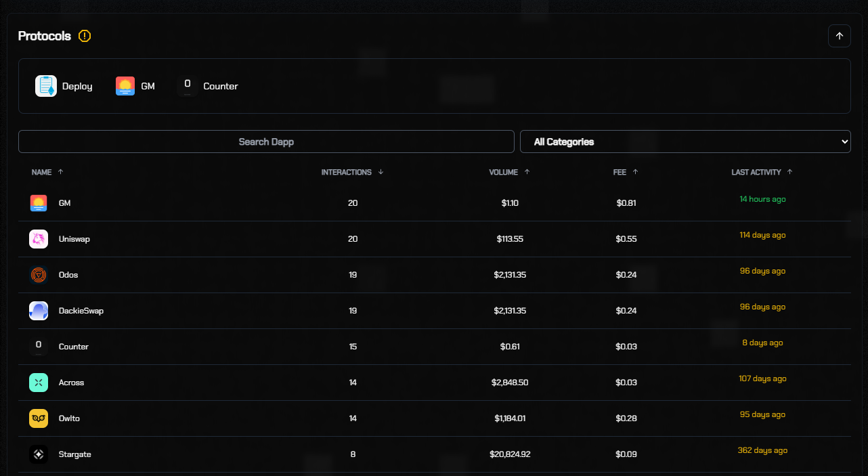The image size is (868, 476).
Task: Sort table by Name column
Action: click(x=41, y=172)
